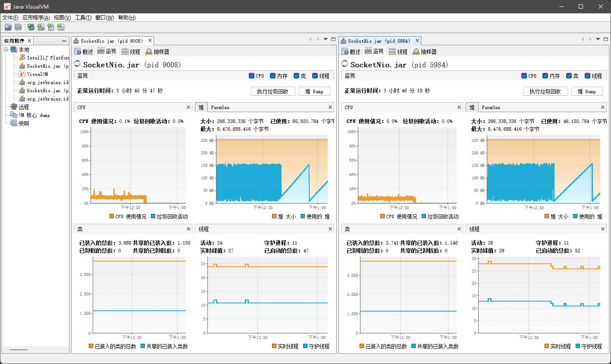Uncheck 类 checkbox in pid 9008 monitor
The image size is (611, 364).
pos(296,76)
